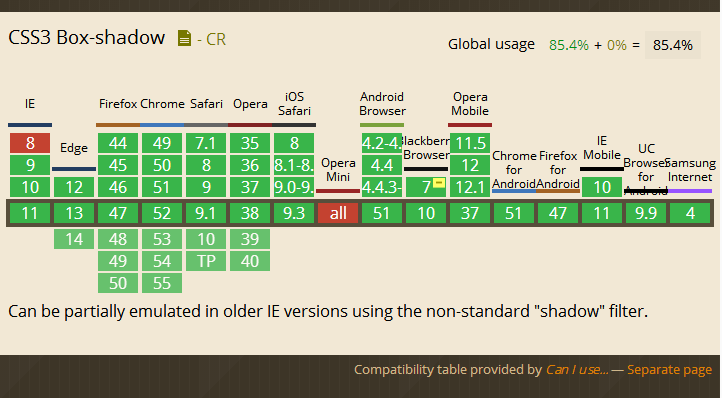
Task: Click the Samsung Internet 4 cell
Action: pyautogui.click(x=690, y=213)
